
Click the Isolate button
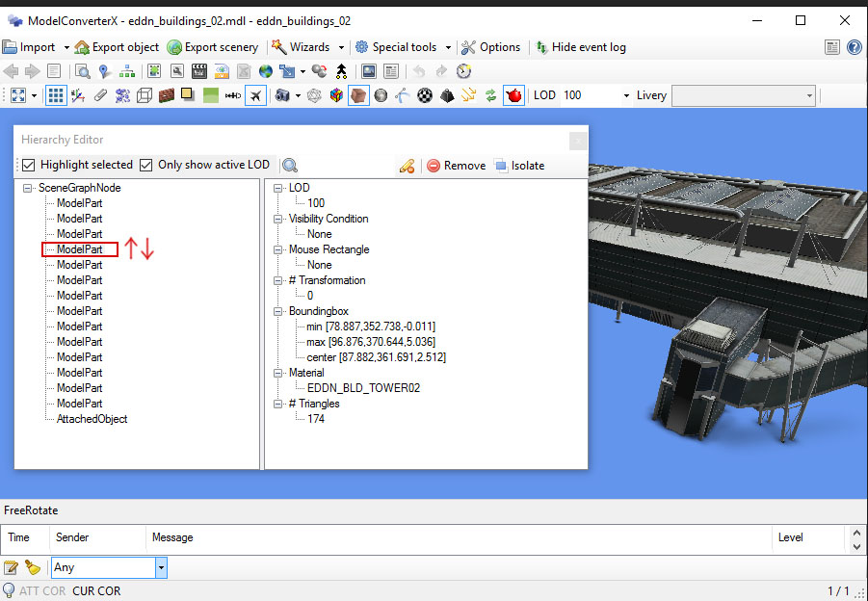(519, 166)
